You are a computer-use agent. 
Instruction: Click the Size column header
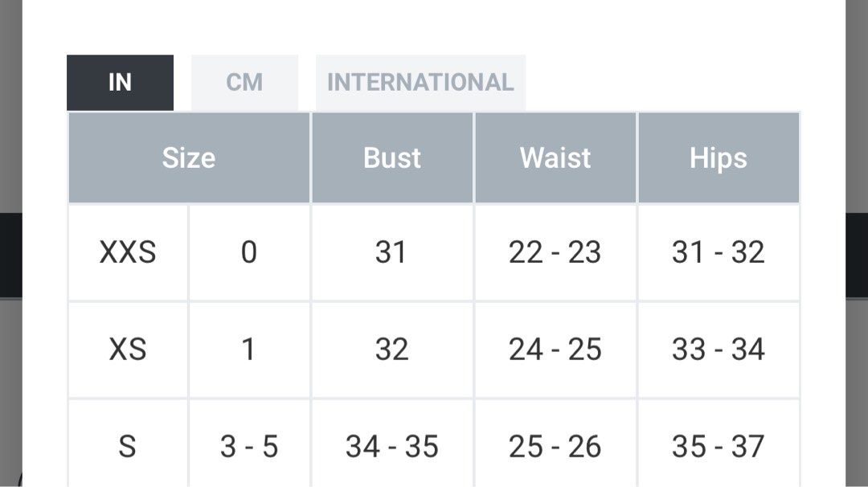(x=189, y=158)
